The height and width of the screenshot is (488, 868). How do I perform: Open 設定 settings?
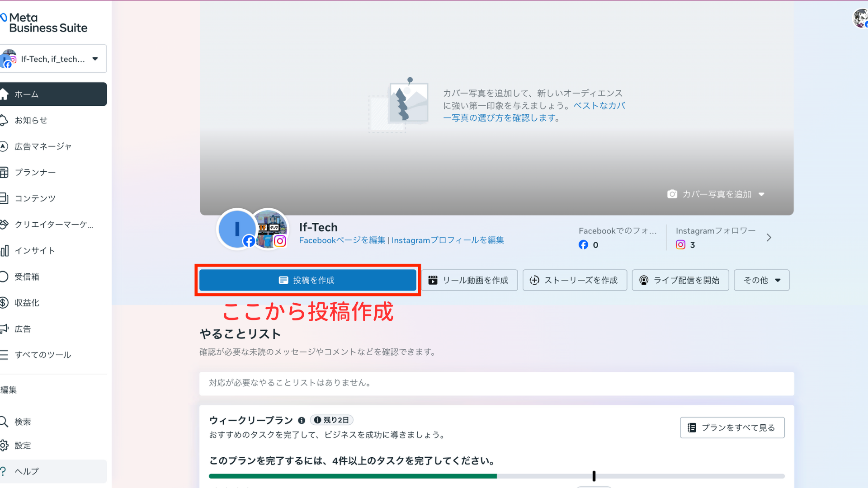23,445
